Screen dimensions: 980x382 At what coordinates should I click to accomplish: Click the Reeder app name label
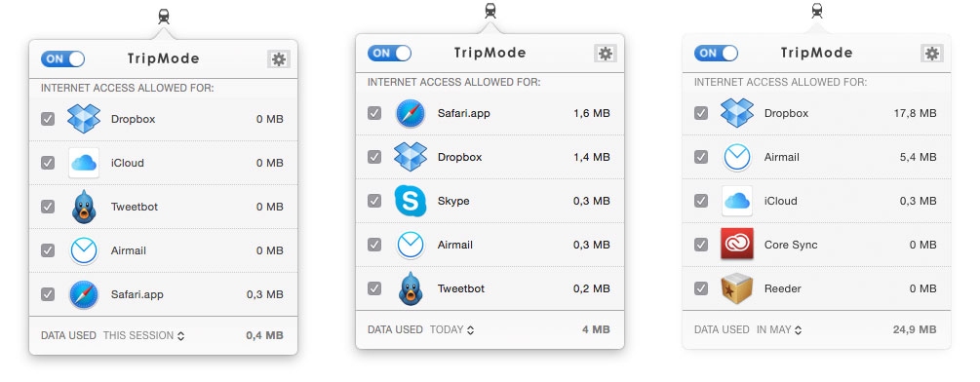pyautogui.click(x=782, y=288)
